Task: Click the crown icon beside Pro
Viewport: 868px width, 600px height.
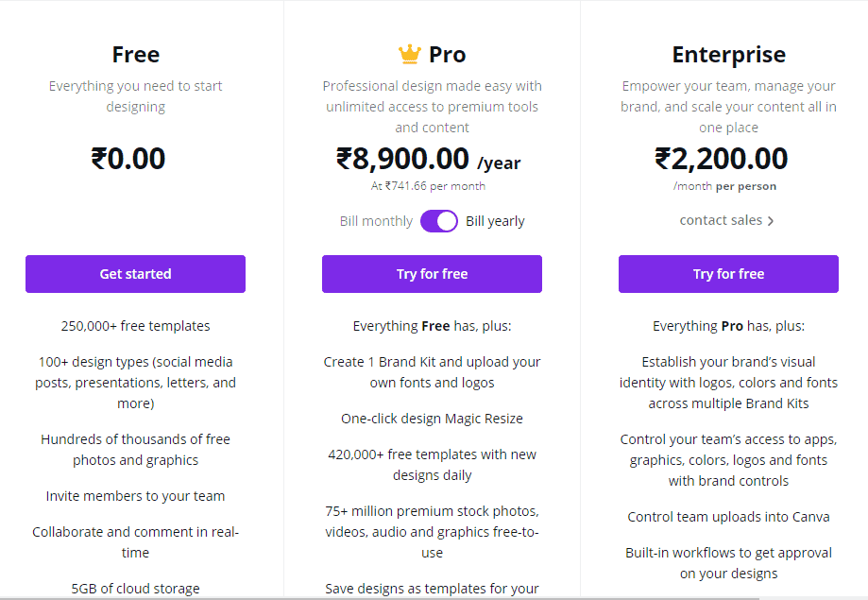Action: coord(409,55)
